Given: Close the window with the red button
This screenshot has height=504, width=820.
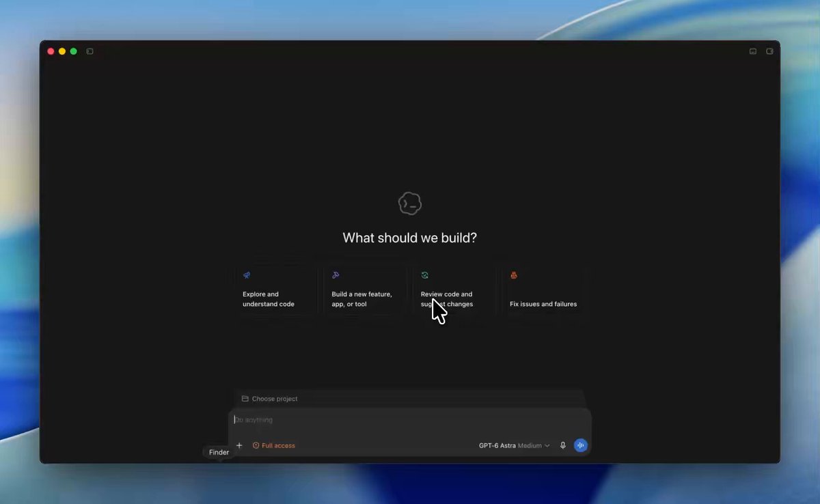Looking at the screenshot, I should tap(51, 51).
